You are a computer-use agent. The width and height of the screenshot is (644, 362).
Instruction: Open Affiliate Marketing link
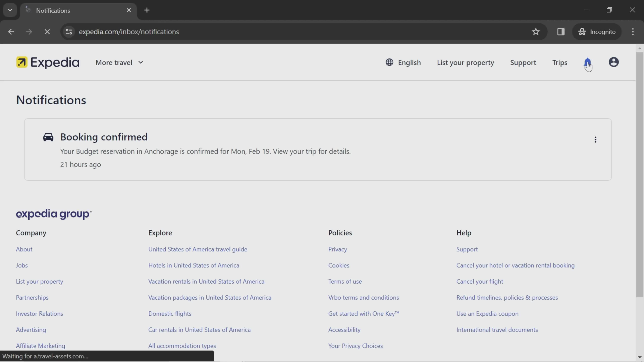[x=40, y=346]
